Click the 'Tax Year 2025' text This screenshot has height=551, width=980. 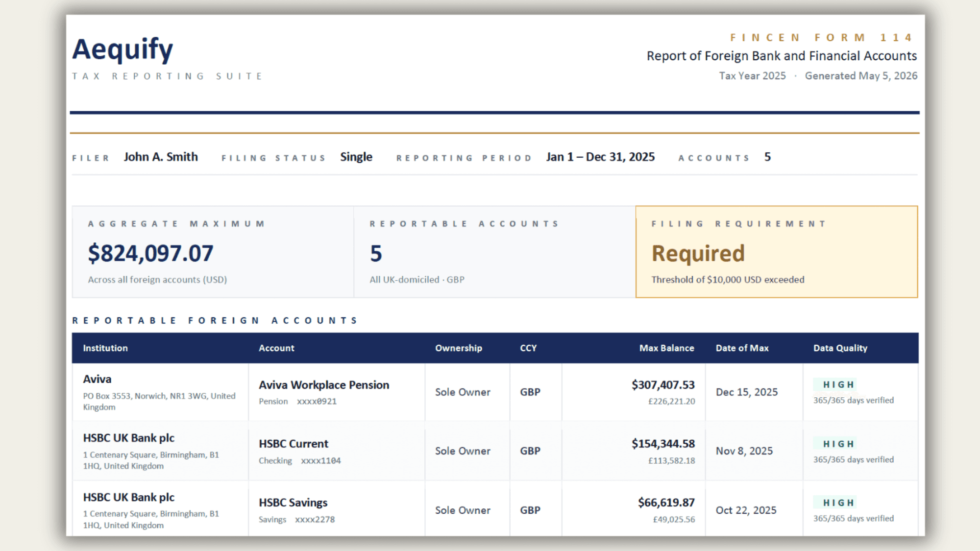point(752,76)
